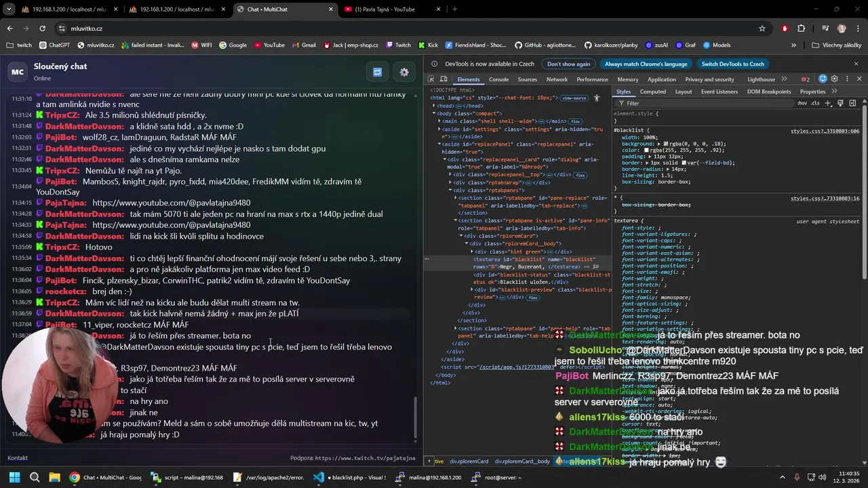
Task: Open the ChatGPT bookmark
Action: tap(54, 45)
